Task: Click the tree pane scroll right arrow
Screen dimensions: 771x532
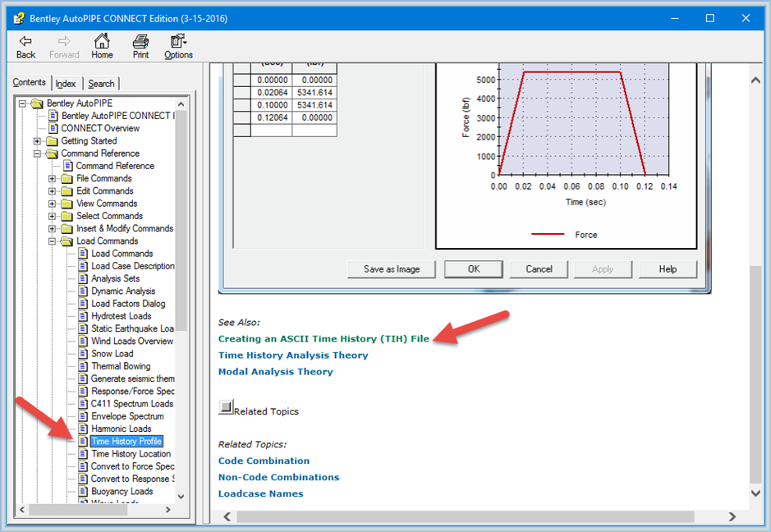Action: click(x=168, y=510)
